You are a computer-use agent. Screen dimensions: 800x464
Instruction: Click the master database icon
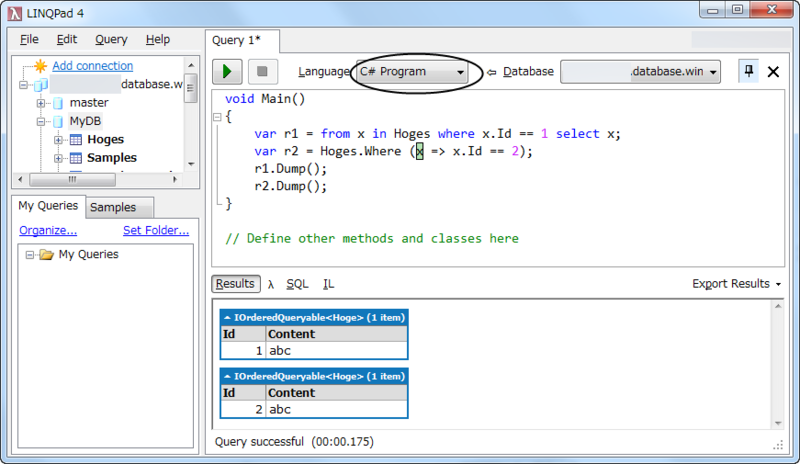click(x=58, y=103)
